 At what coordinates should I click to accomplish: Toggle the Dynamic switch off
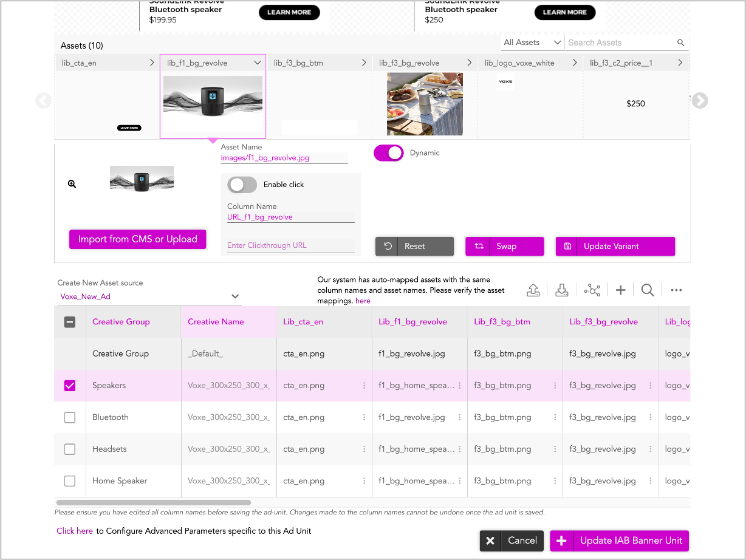(389, 153)
